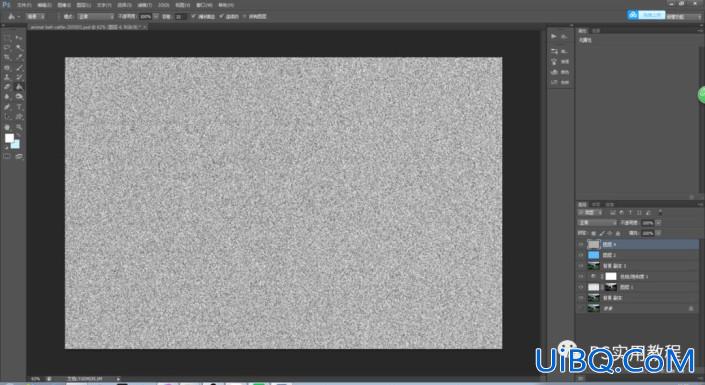Screen dimensions: 705x385
Task: Select the Crop tool
Action: [x=7, y=57]
